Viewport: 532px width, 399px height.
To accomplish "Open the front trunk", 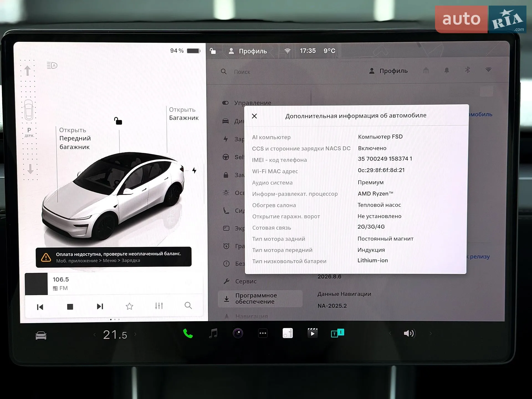I will [75, 139].
